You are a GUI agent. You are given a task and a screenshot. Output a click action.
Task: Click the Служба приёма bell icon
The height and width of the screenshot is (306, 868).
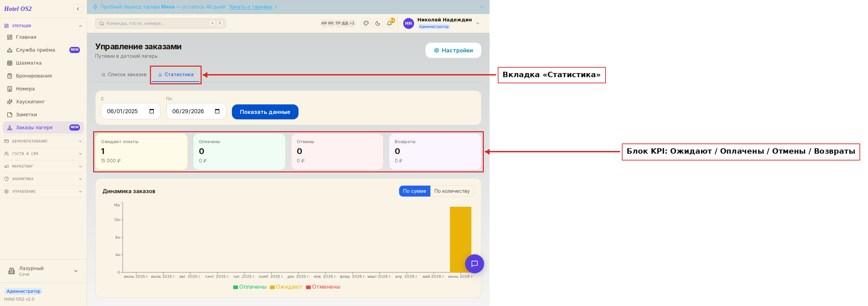pos(10,50)
